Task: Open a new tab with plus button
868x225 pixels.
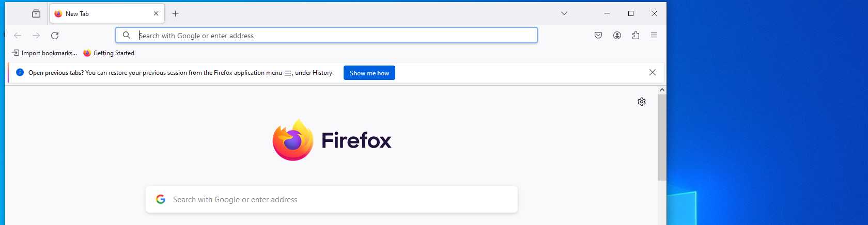Action: tap(176, 14)
